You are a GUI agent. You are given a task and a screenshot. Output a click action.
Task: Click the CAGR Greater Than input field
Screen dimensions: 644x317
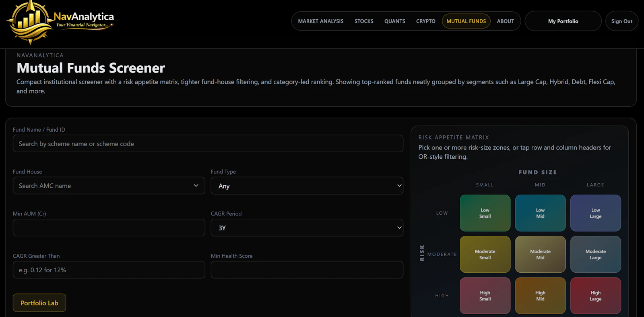tap(109, 270)
